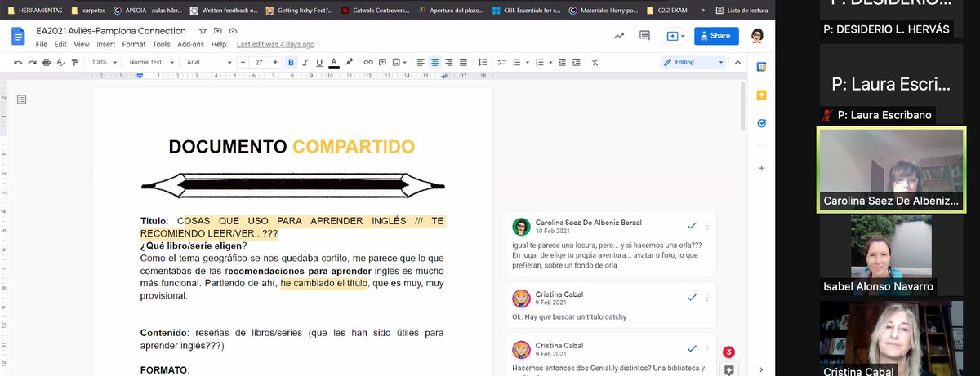The image size is (980, 376).
Task: Align text to the left
Action: (x=421, y=62)
